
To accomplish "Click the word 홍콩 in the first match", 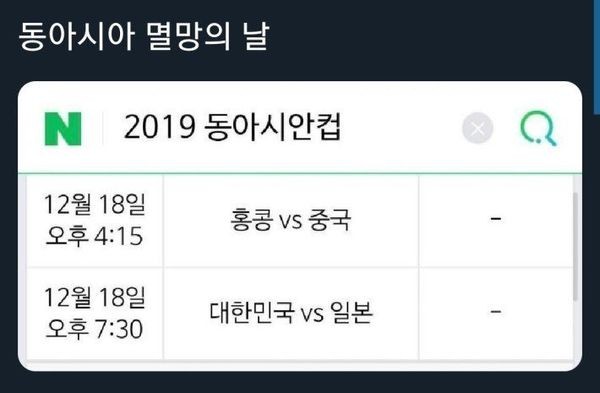I will [252, 220].
